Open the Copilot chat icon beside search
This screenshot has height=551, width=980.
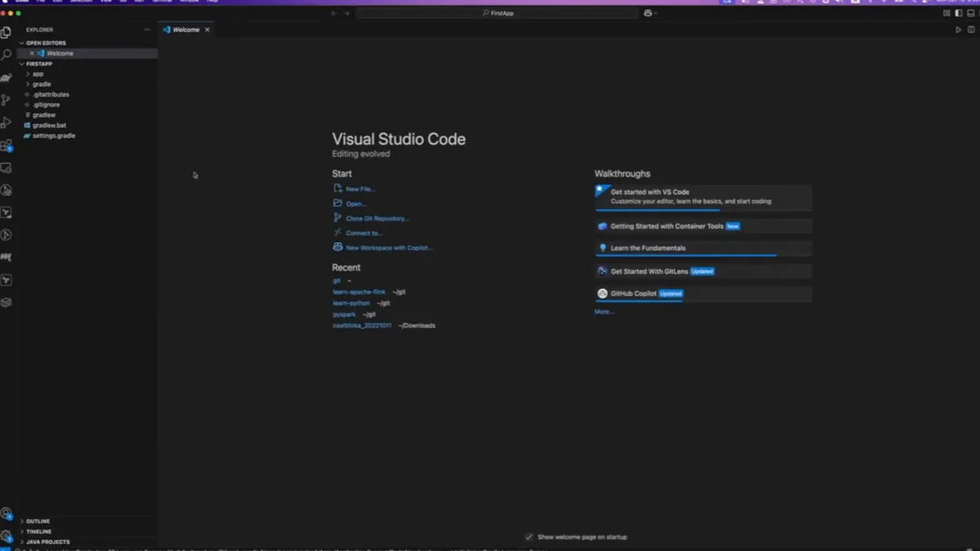tap(648, 13)
